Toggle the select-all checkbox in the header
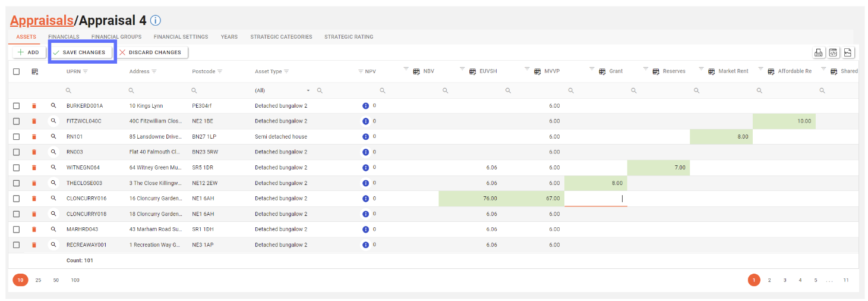The height and width of the screenshot is (301, 868). [x=17, y=71]
